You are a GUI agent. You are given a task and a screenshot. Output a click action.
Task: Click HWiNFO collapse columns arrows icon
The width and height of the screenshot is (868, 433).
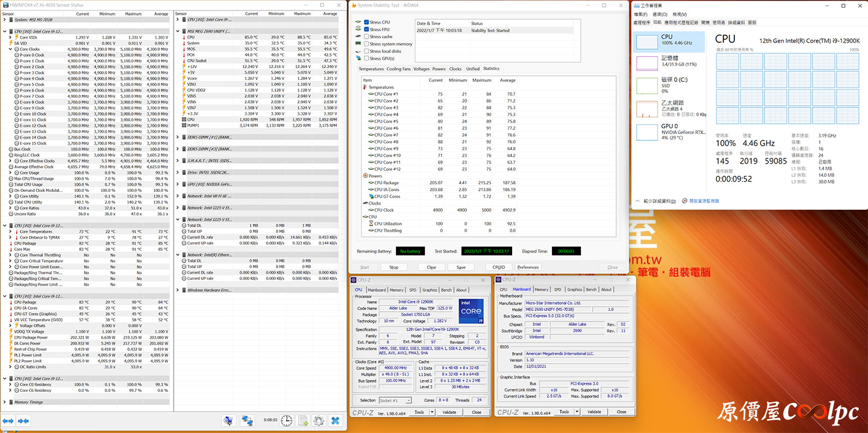(x=23, y=421)
